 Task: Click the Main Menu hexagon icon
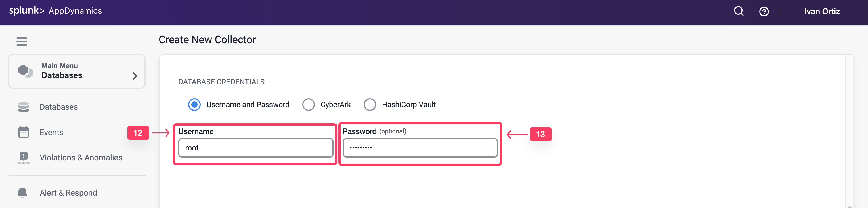click(25, 71)
